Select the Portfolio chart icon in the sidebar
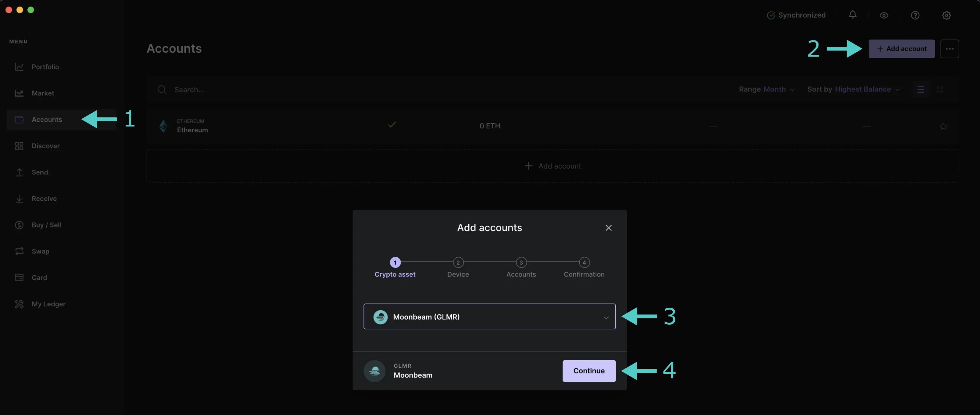This screenshot has width=980, height=415. (19, 67)
